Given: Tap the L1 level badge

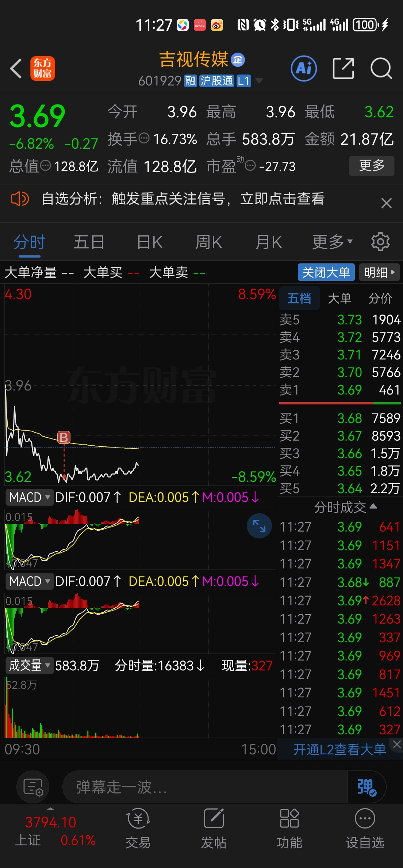Looking at the screenshot, I should pyautogui.click(x=243, y=81).
